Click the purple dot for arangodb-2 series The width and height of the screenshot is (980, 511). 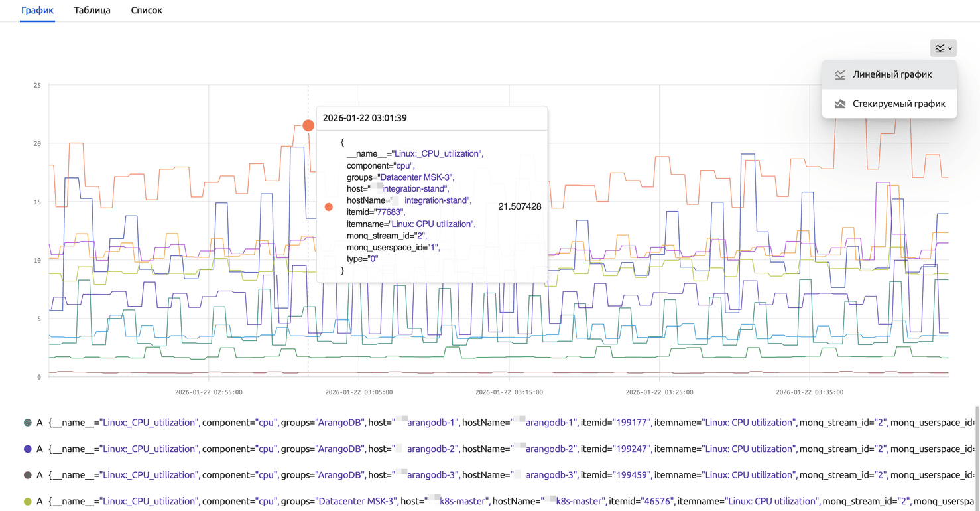[27, 449]
